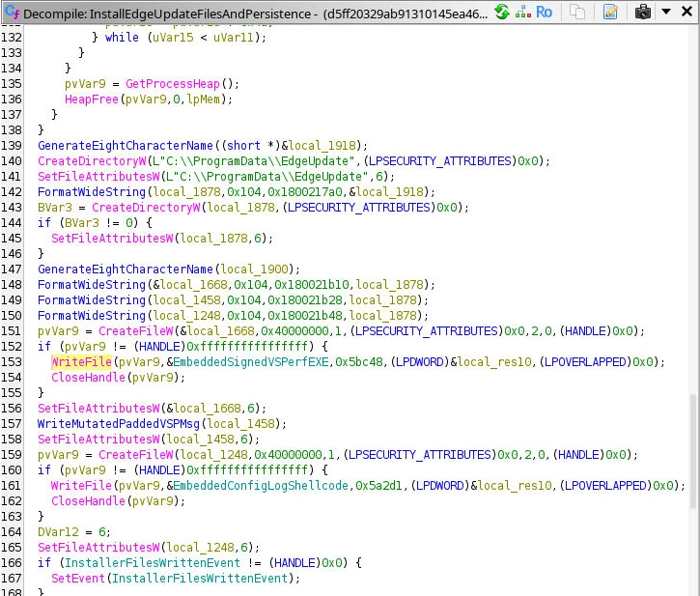Image resolution: width=700 pixels, height=596 pixels.
Task: Click SetEvent call on line 167
Action: tap(77, 579)
